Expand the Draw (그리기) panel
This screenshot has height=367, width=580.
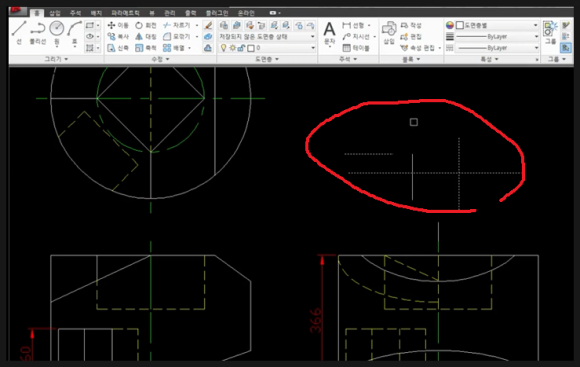[56, 59]
